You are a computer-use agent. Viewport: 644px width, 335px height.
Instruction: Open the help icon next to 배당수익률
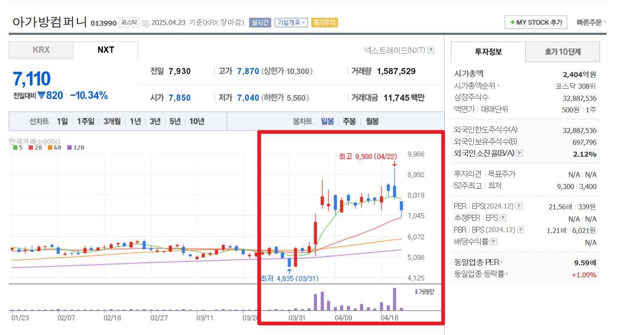[x=494, y=241]
